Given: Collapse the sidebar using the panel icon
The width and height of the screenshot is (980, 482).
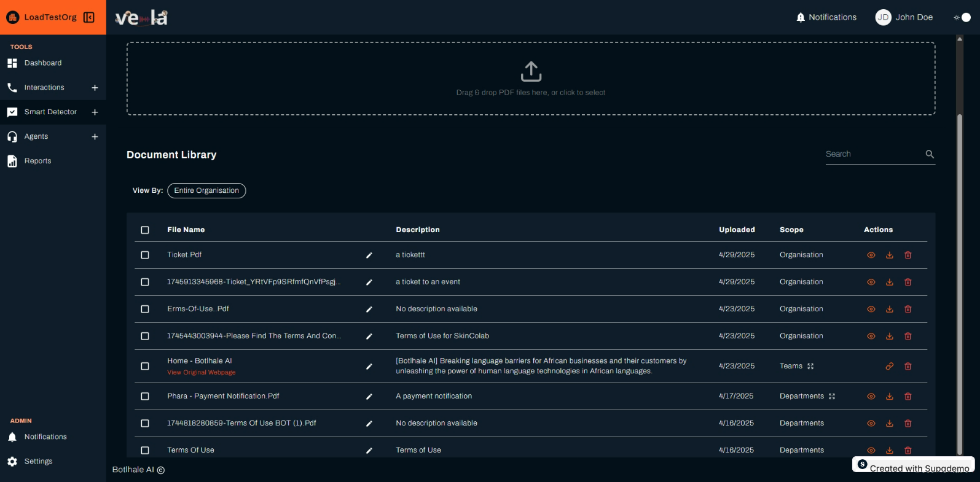Looking at the screenshot, I should pos(89,17).
